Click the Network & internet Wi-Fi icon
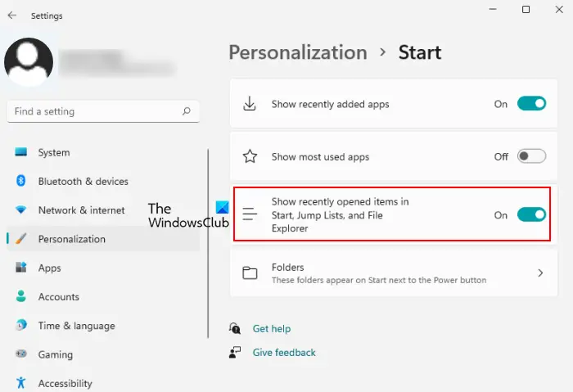 21,210
